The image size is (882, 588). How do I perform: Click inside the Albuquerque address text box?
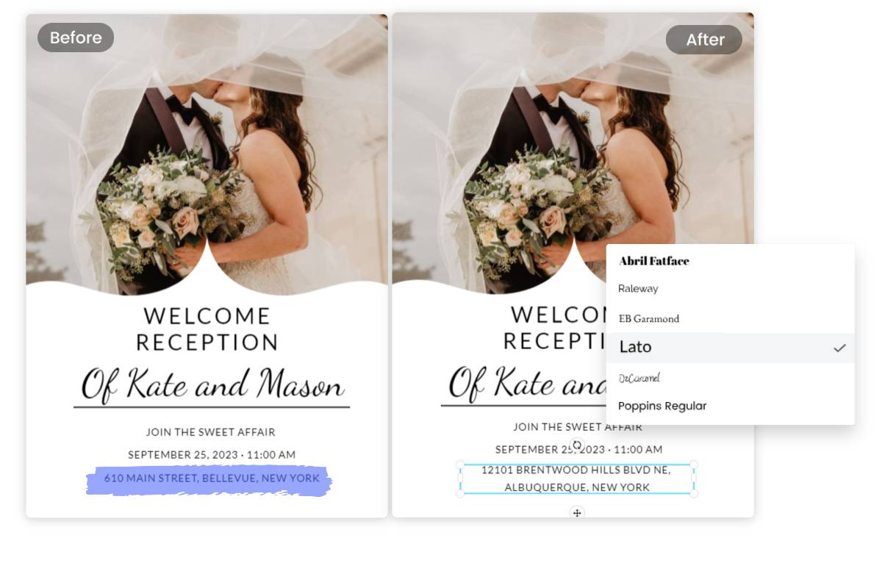tap(576, 479)
